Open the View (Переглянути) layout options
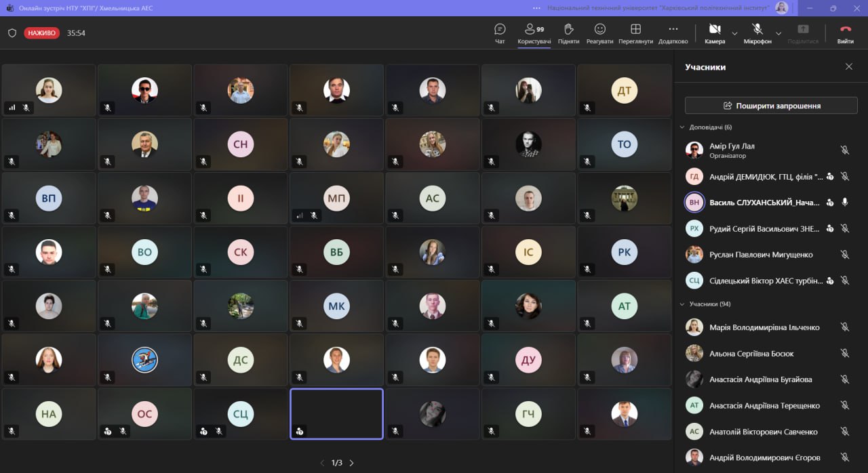The width and height of the screenshot is (868, 473). pyautogui.click(x=635, y=33)
